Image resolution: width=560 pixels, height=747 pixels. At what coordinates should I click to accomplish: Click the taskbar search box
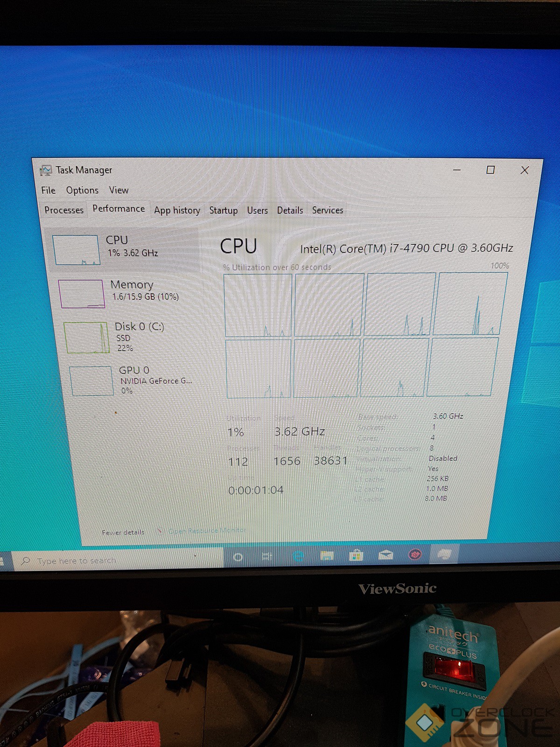click(x=117, y=560)
